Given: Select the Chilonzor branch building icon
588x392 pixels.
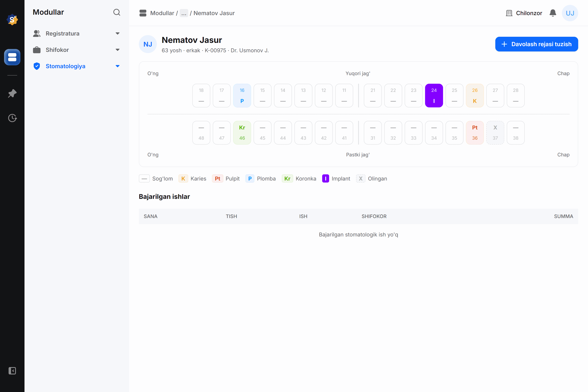Looking at the screenshot, I should click(509, 13).
